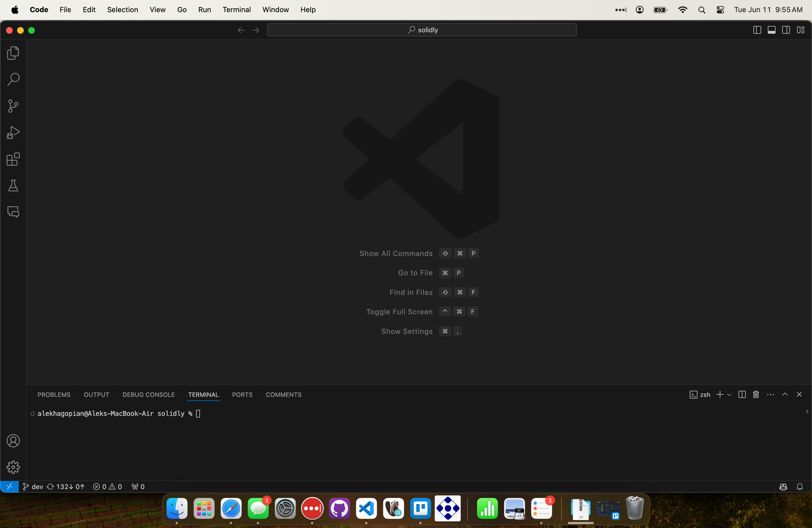Open the Testing flask view
Image resolution: width=812 pixels, height=528 pixels.
coord(13,186)
